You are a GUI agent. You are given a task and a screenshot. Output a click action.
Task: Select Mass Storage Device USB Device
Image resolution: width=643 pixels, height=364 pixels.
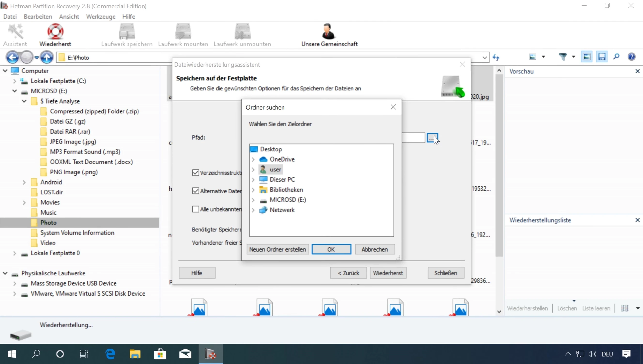pos(74,283)
